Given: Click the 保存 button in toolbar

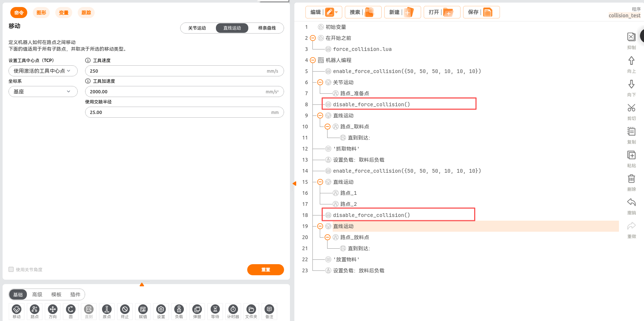Looking at the screenshot, I should 481,12.
